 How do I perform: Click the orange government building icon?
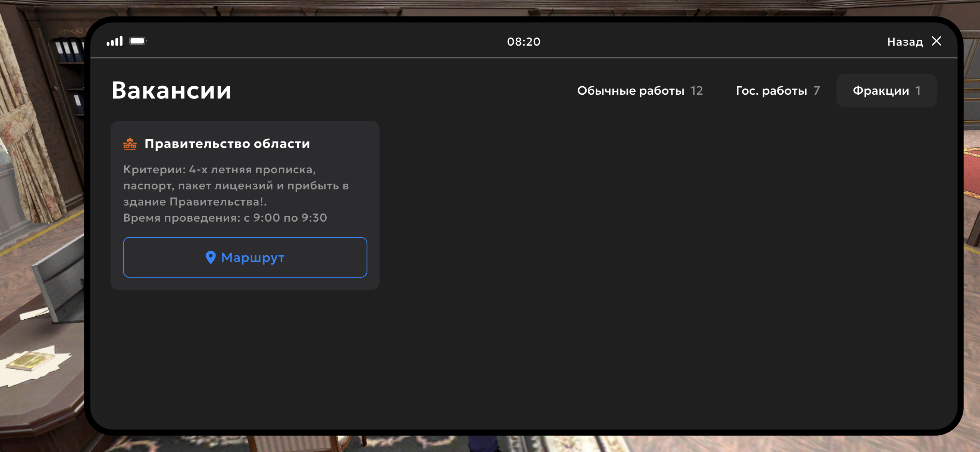tap(130, 144)
